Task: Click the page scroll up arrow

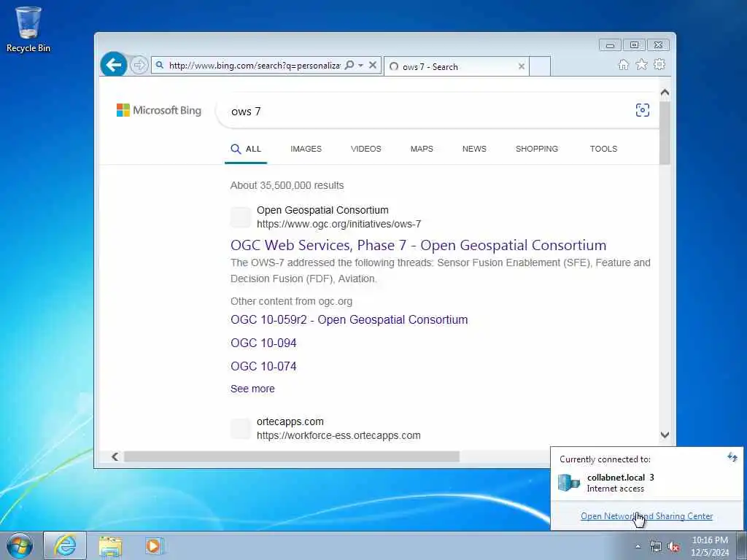Action: tap(665, 93)
